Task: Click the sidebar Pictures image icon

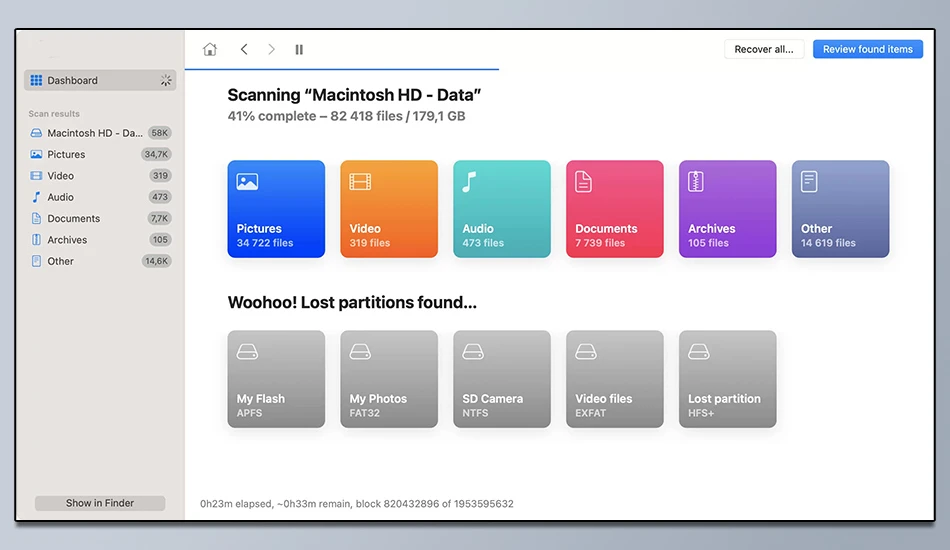Action: click(x=36, y=154)
